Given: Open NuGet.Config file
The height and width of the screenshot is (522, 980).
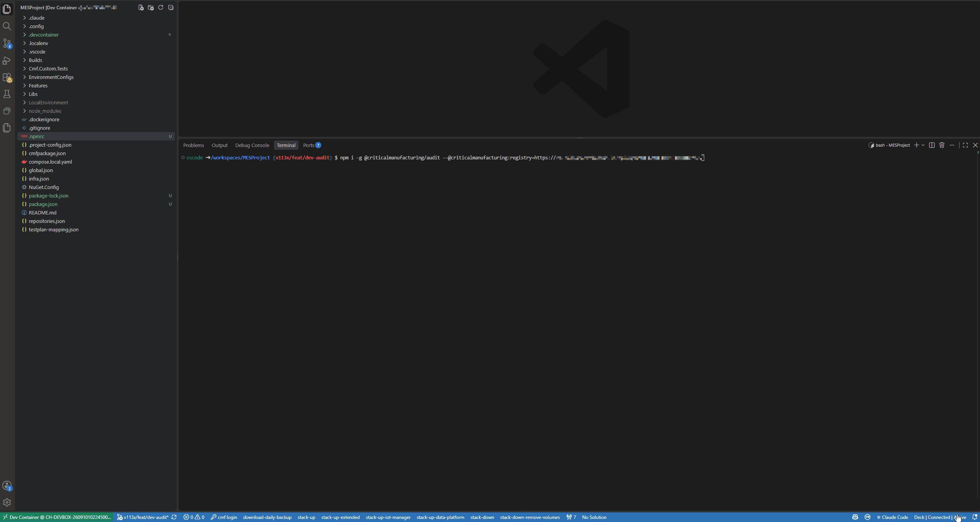Looking at the screenshot, I should coord(96,187).
